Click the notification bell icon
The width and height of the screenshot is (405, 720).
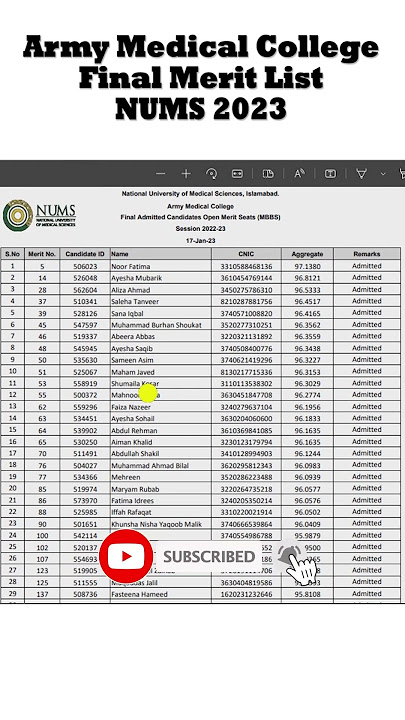[289, 557]
